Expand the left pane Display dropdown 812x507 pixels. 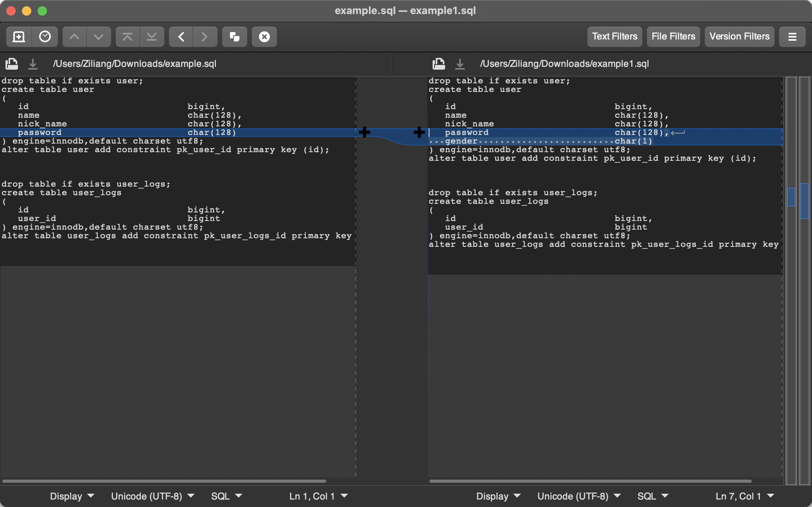click(72, 496)
